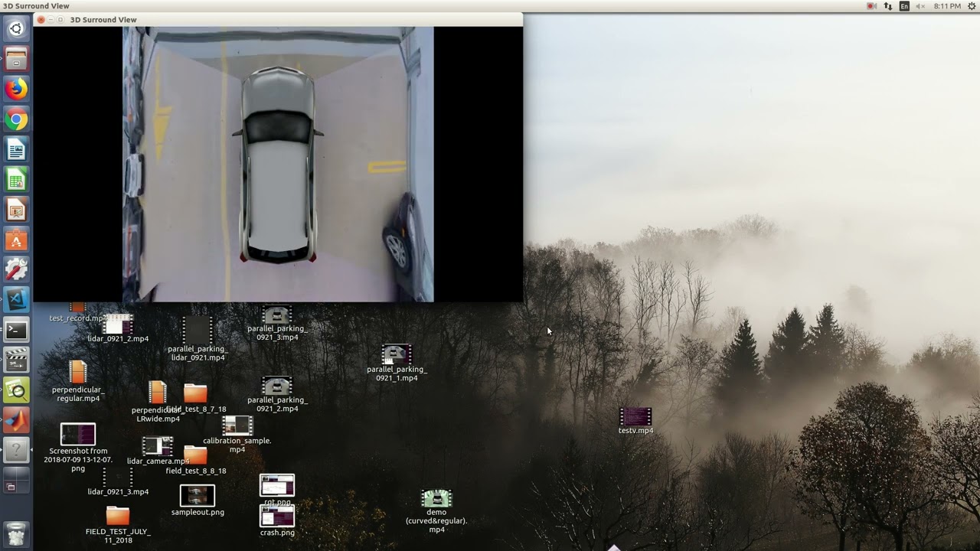Open LibreOffice Calc from the dock
The image size is (980, 551).
click(x=16, y=180)
